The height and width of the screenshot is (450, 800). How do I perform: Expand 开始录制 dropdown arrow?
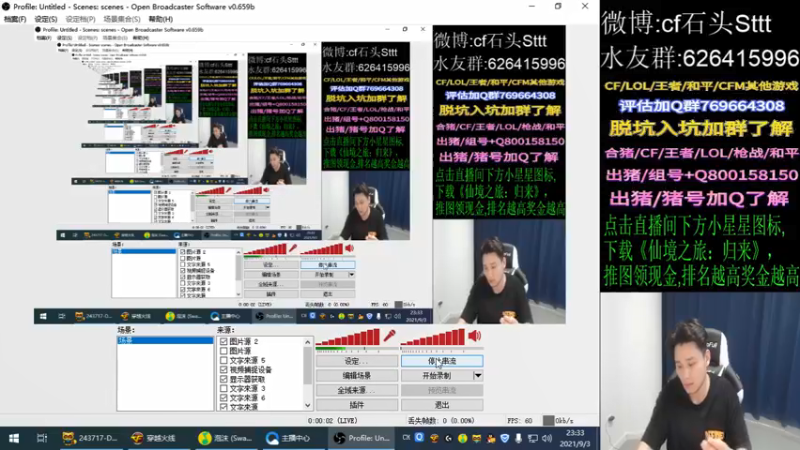(x=478, y=376)
